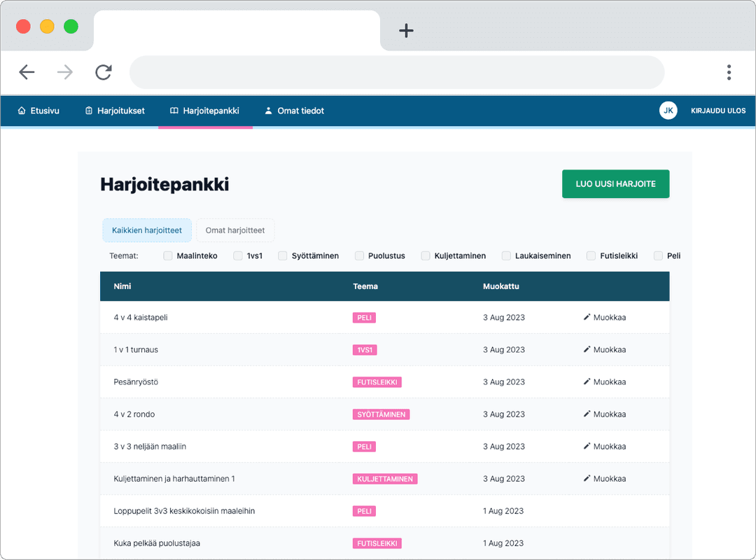Reload the page with the refresh icon

(x=103, y=72)
